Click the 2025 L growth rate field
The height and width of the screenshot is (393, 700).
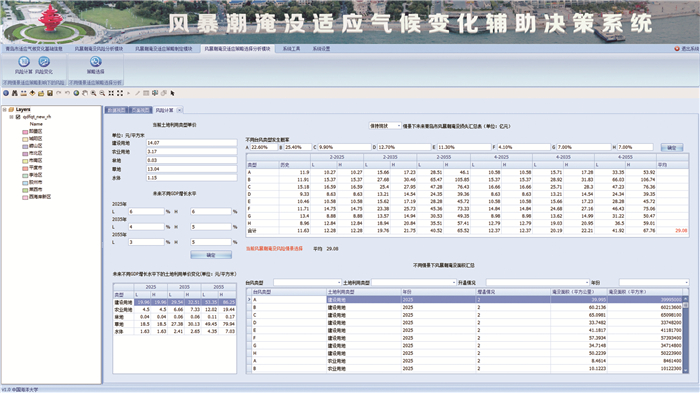tap(146, 212)
